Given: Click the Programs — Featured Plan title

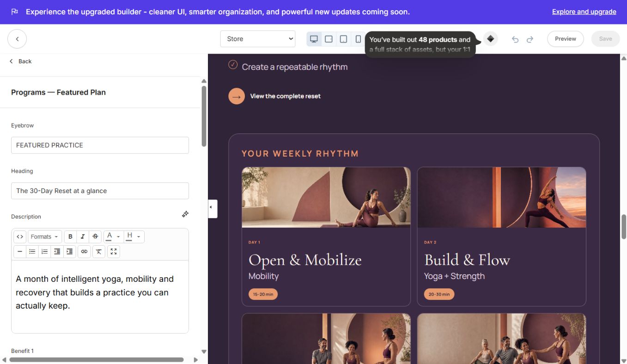Looking at the screenshot, I should coord(58,92).
